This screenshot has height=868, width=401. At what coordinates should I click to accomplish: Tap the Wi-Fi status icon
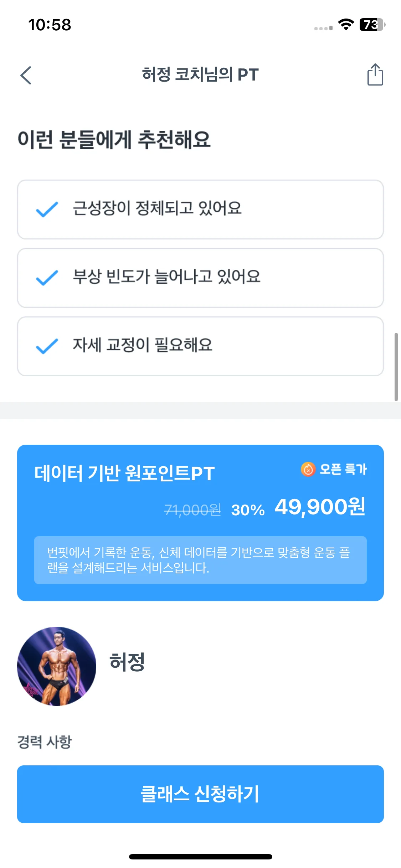(x=346, y=24)
